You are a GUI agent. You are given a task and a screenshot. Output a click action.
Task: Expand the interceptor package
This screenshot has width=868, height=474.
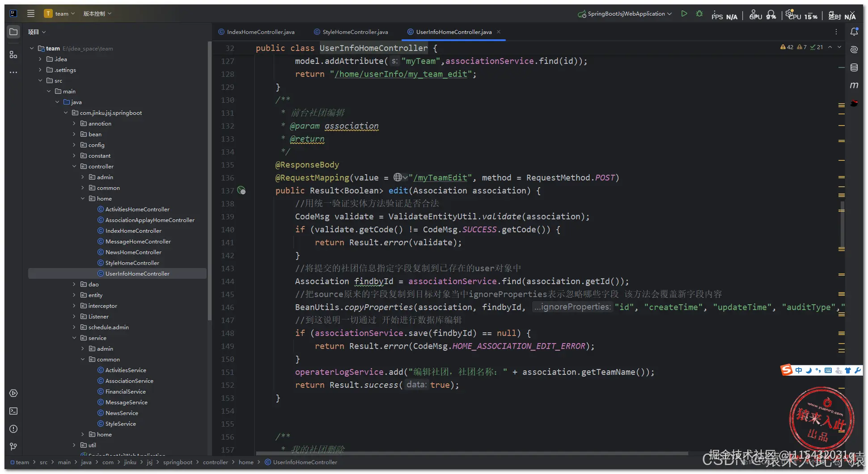(74, 306)
